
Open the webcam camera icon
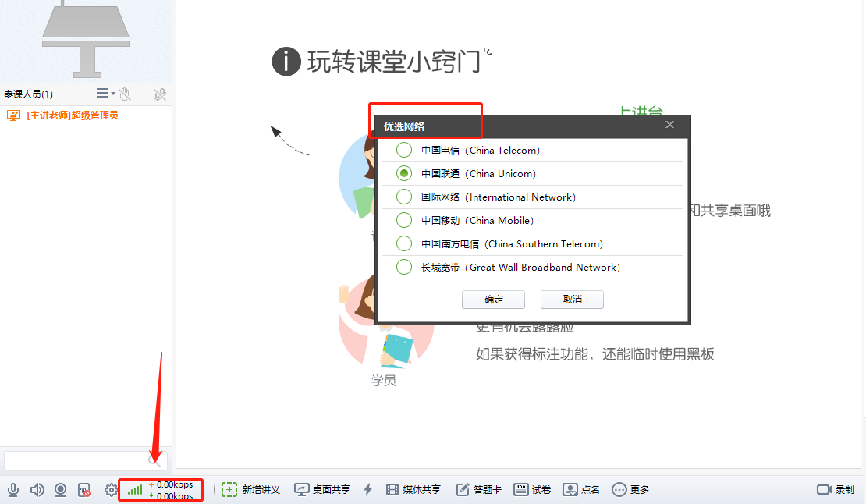tap(61, 490)
